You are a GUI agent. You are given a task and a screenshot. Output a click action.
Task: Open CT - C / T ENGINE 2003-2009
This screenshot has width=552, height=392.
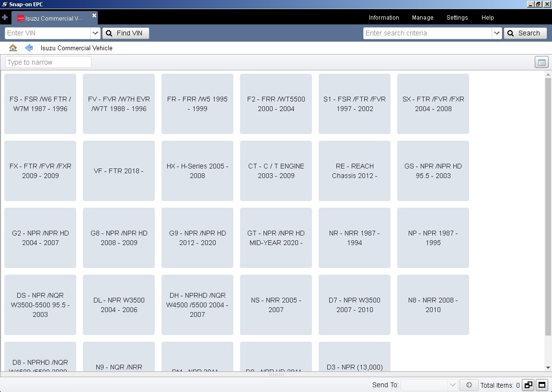[x=276, y=171]
